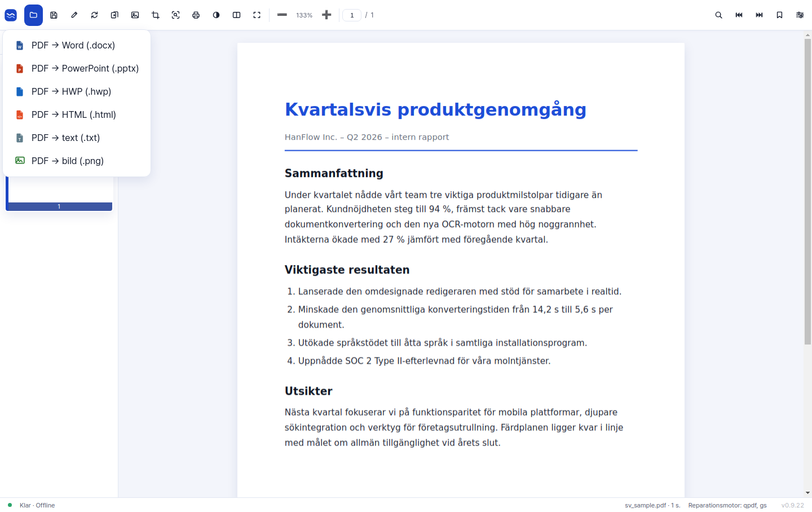The height and width of the screenshot is (512, 812).
Task: Zoom out with the minus button
Action: click(282, 15)
